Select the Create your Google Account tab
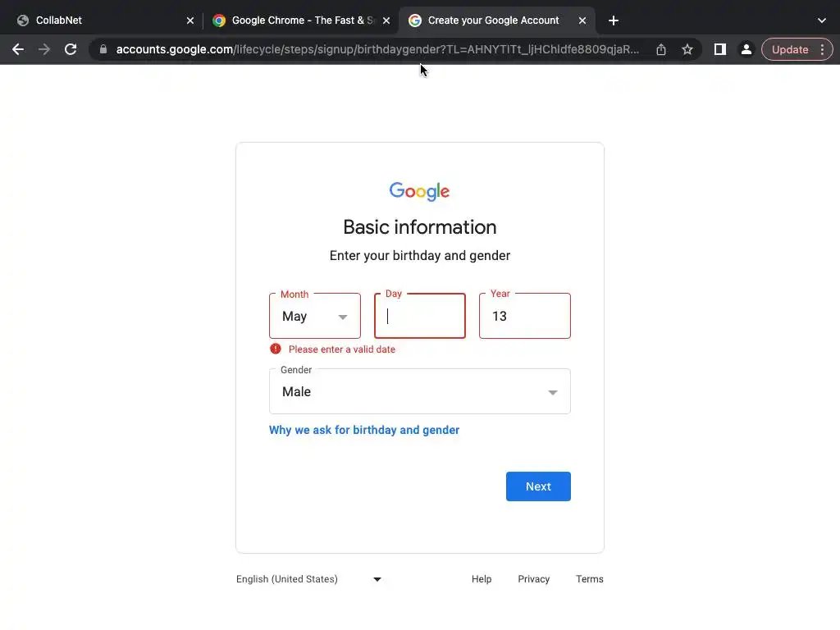840x630 pixels. [x=496, y=21]
